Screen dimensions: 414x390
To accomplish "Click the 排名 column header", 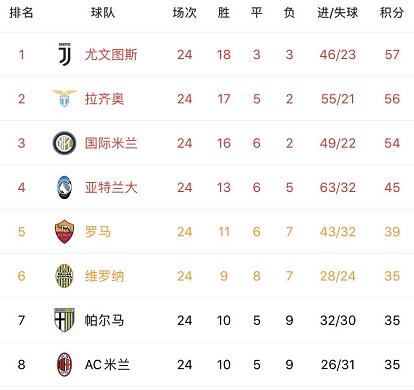I will (21, 13).
